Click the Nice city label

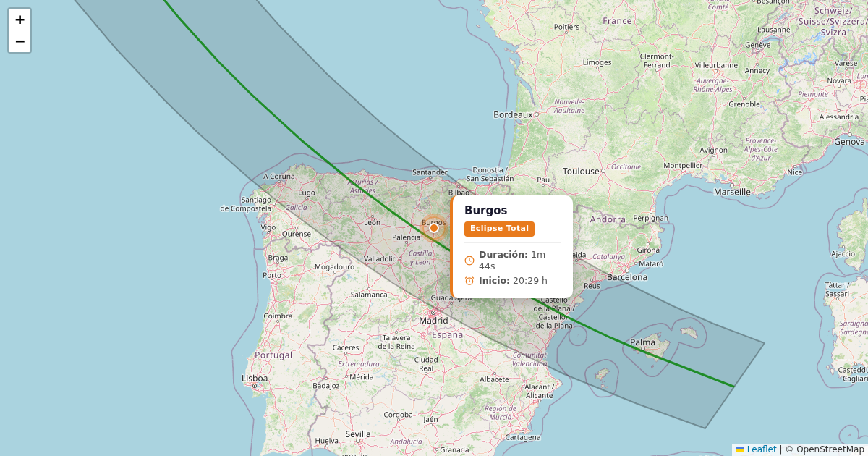coord(796,172)
